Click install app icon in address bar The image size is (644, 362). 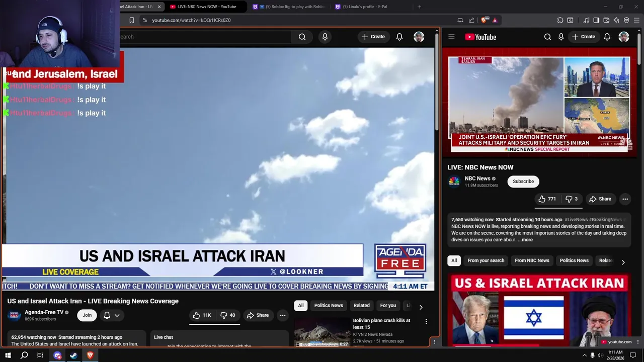click(460, 20)
